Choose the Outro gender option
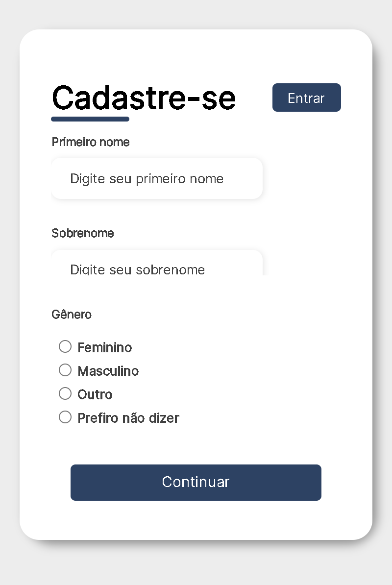 [x=65, y=393]
